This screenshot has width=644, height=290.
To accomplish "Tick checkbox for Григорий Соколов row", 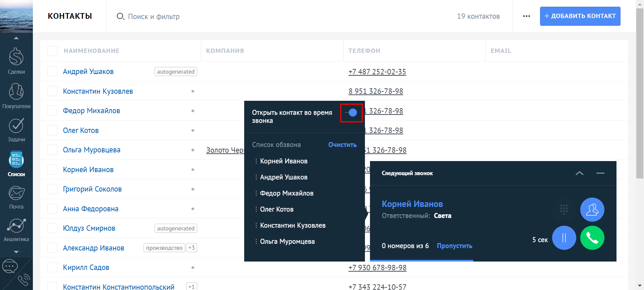I will [x=52, y=189].
